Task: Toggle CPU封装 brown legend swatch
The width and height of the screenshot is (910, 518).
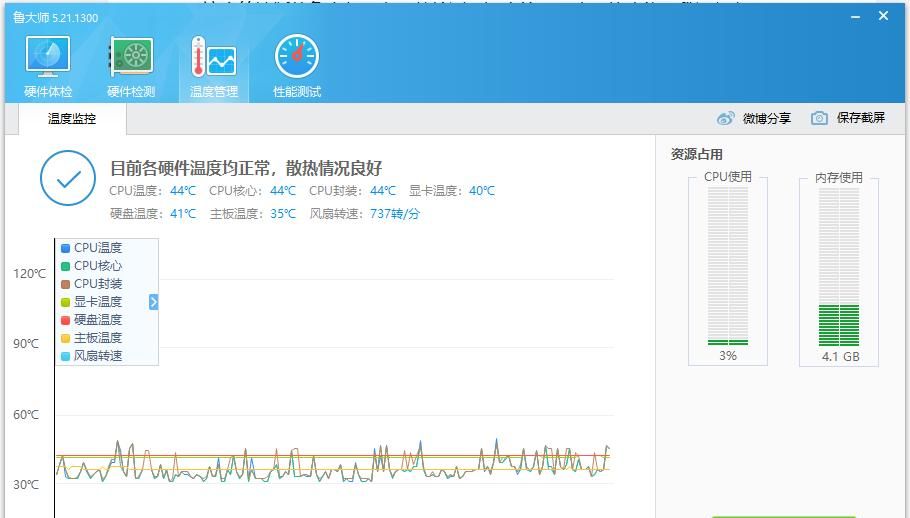Action: click(66, 284)
